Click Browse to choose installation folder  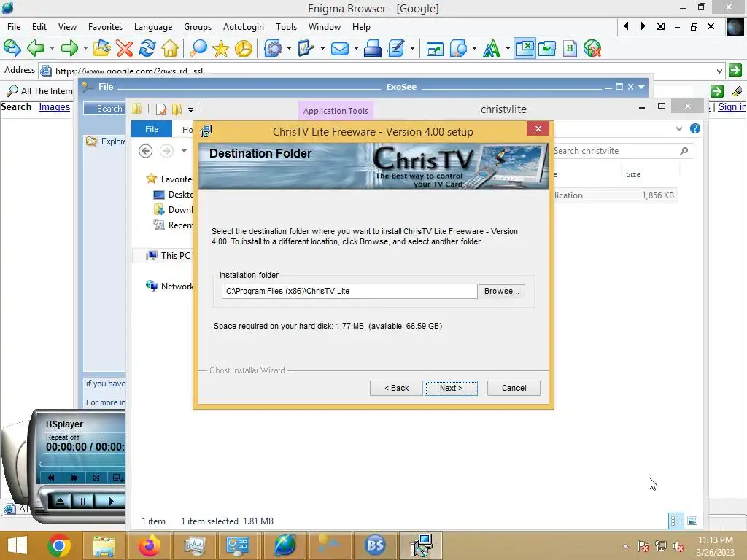tap(502, 291)
